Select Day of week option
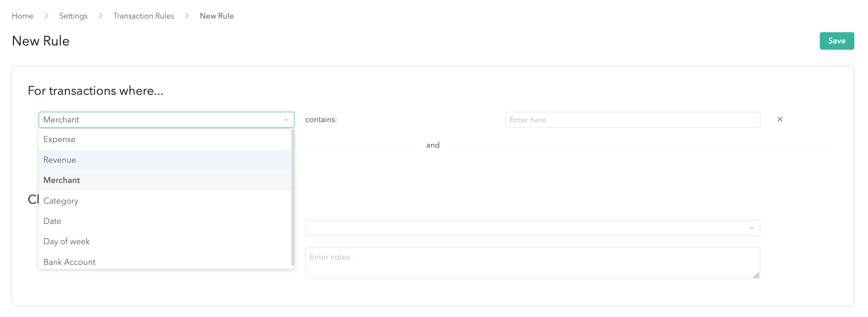Image resolution: width=868 pixels, height=317 pixels. click(66, 241)
